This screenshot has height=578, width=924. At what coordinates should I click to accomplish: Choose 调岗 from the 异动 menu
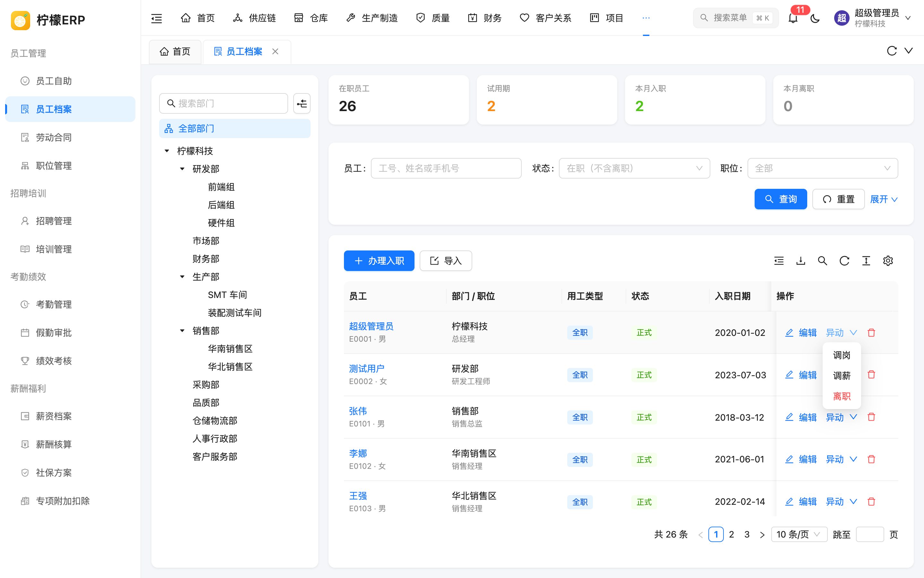click(842, 355)
